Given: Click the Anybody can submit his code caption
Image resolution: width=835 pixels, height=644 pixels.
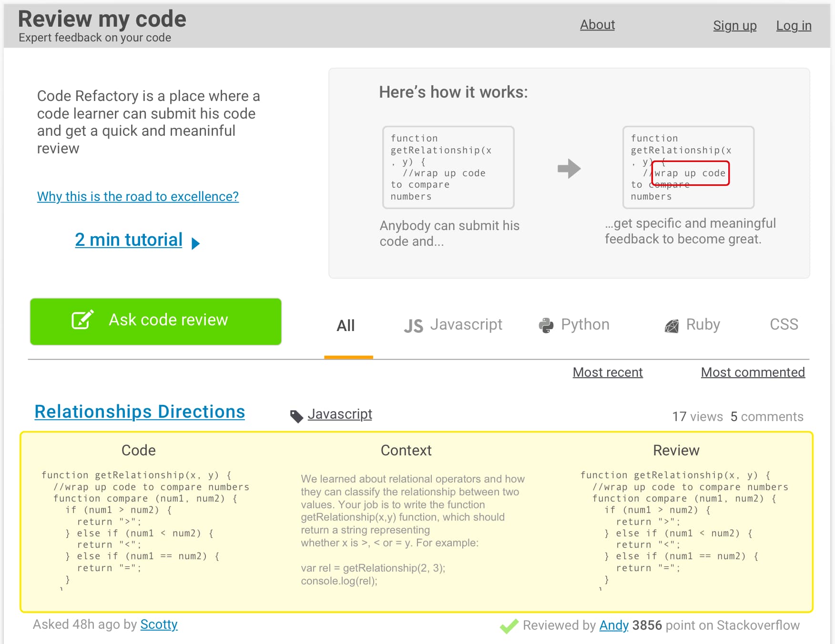Looking at the screenshot, I should (x=449, y=233).
